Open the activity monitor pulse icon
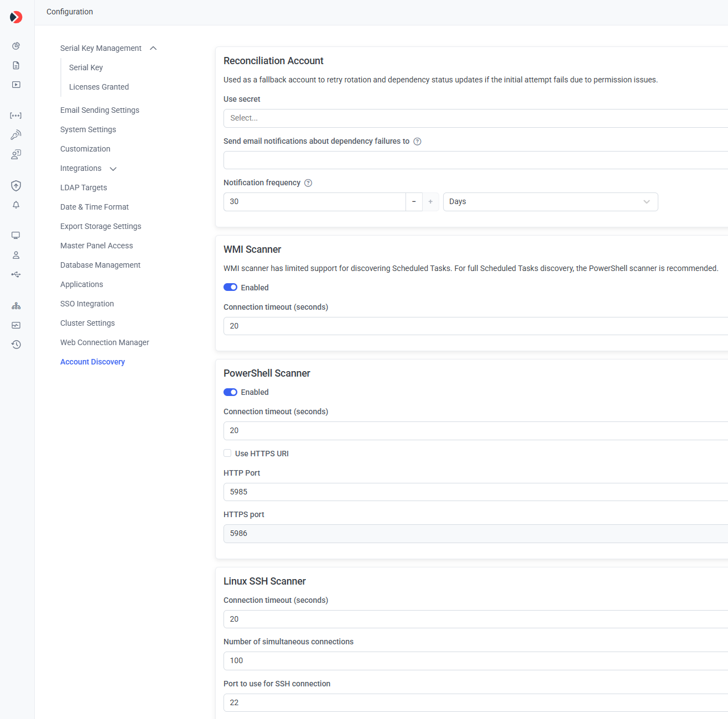The height and width of the screenshot is (719, 728). point(16,325)
